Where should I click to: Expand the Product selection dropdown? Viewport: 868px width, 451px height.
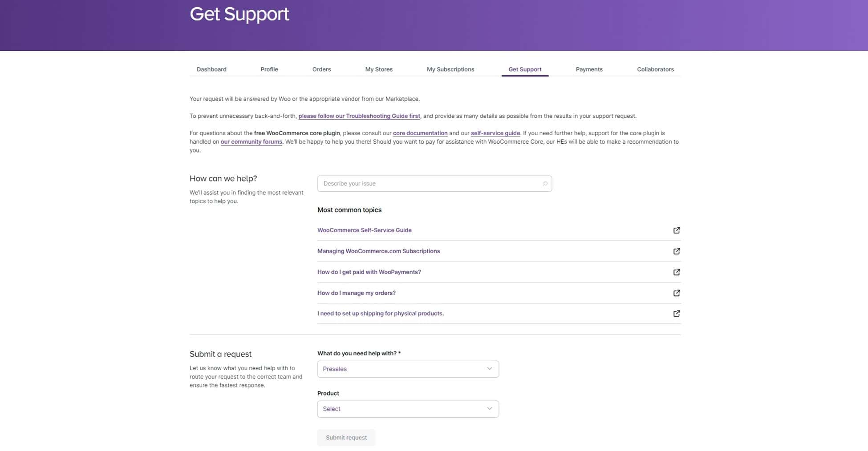click(x=407, y=409)
